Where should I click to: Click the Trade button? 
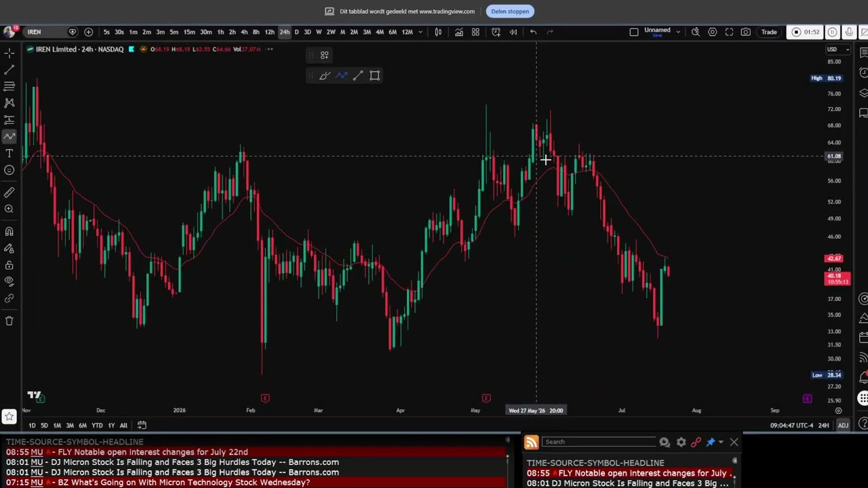coord(769,32)
